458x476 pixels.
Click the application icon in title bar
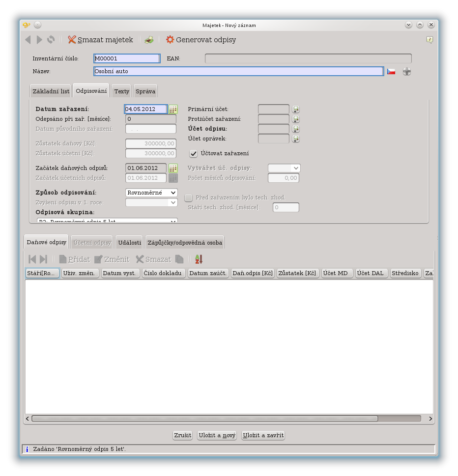coord(27,25)
